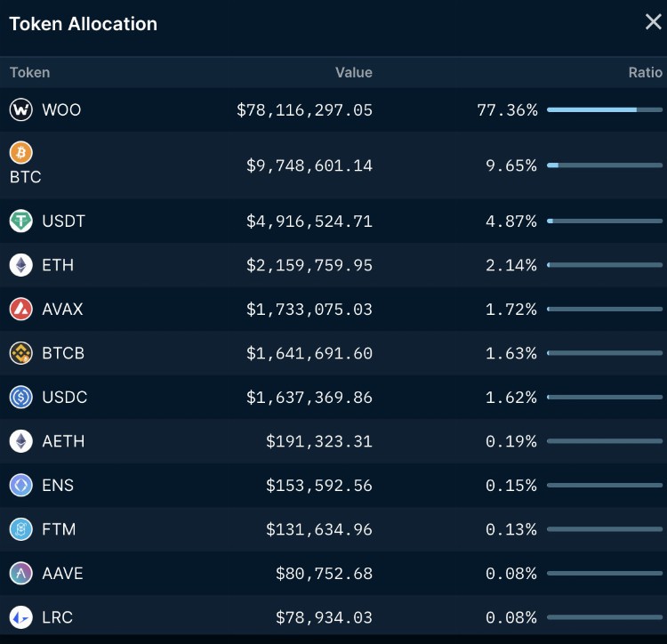Click the Ethereum icon beside ETH
The width and height of the screenshot is (667, 644).
coord(20,265)
